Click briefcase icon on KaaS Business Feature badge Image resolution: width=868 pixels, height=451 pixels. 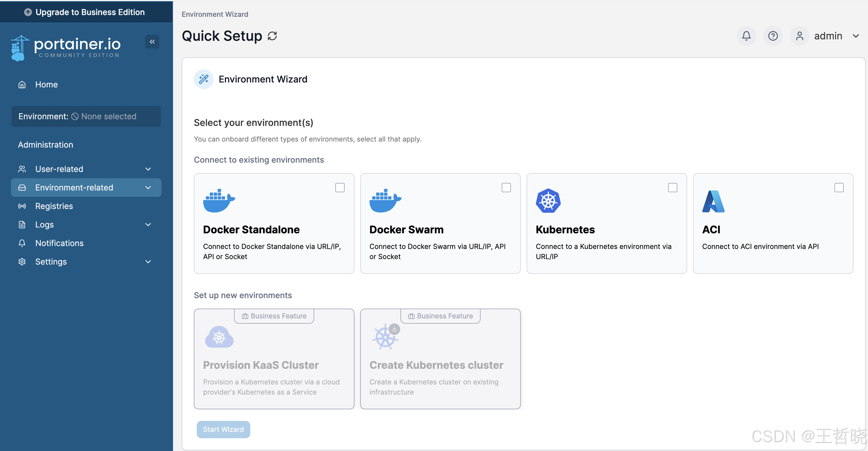[x=245, y=316]
